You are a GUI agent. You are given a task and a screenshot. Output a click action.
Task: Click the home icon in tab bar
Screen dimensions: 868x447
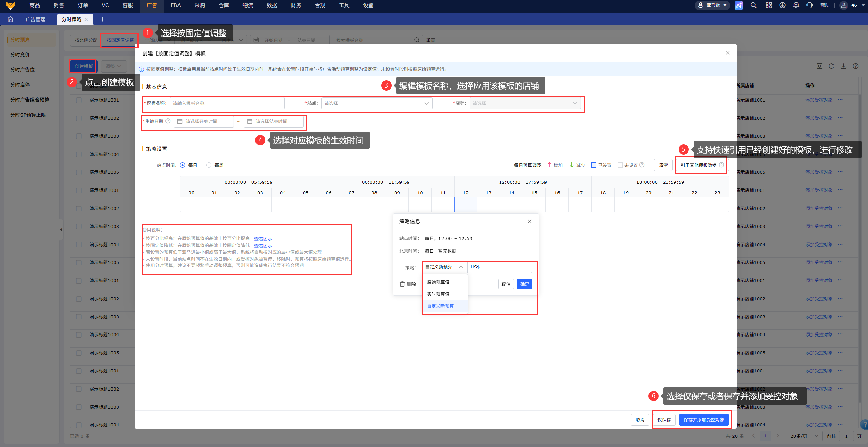[10, 19]
